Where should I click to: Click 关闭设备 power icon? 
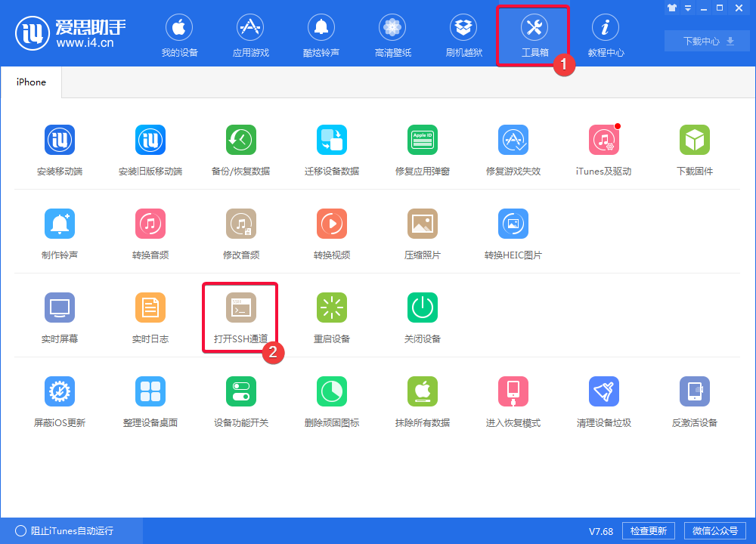point(423,308)
